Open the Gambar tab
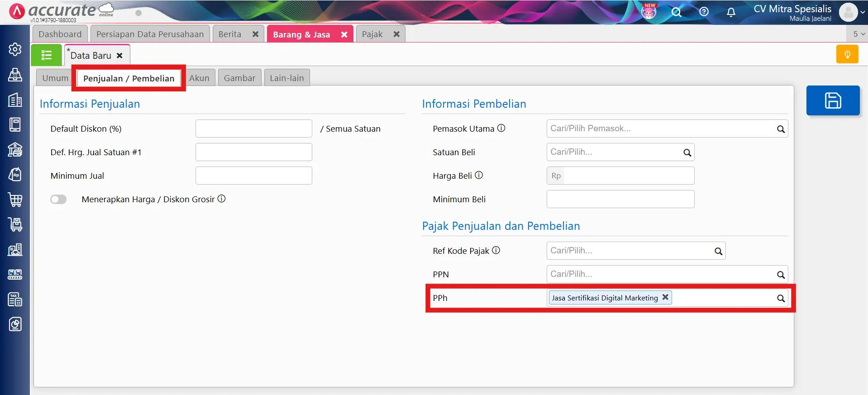 (x=239, y=78)
